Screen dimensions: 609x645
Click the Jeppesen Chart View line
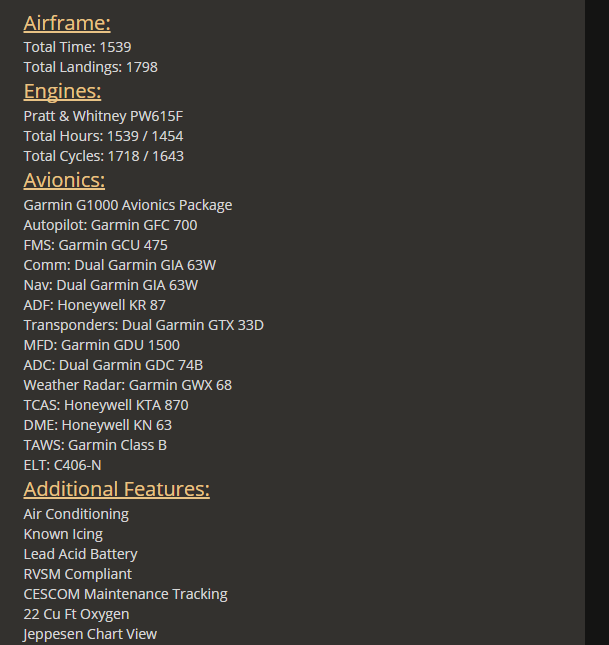click(90, 634)
